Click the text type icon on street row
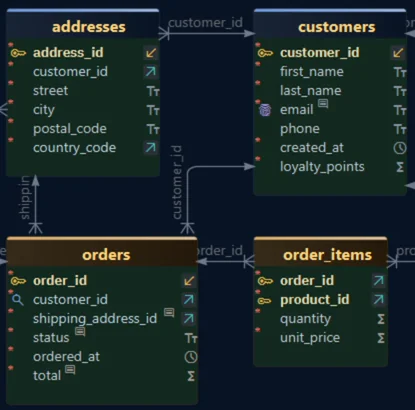The width and height of the screenshot is (415, 410). [153, 91]
